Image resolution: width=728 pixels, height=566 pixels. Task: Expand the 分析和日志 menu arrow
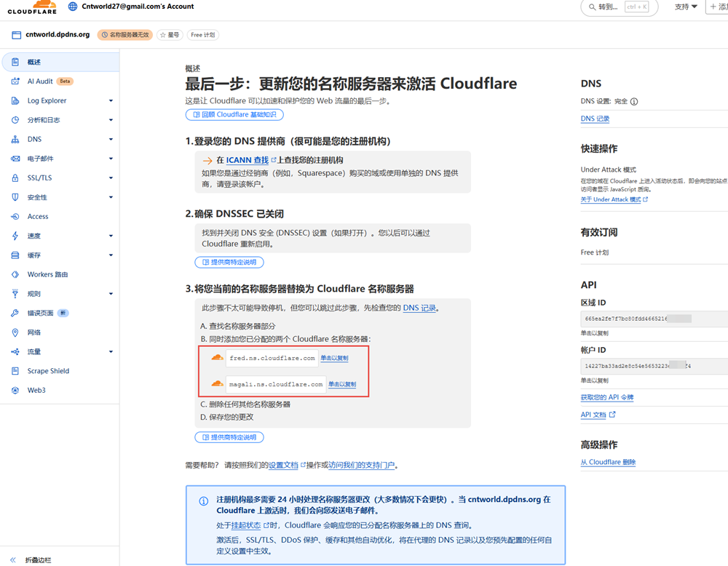[x=111, y=120]
